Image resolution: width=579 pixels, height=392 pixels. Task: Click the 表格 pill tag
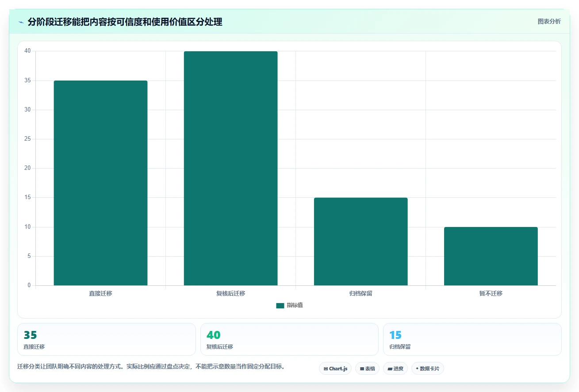click(367, 369)
